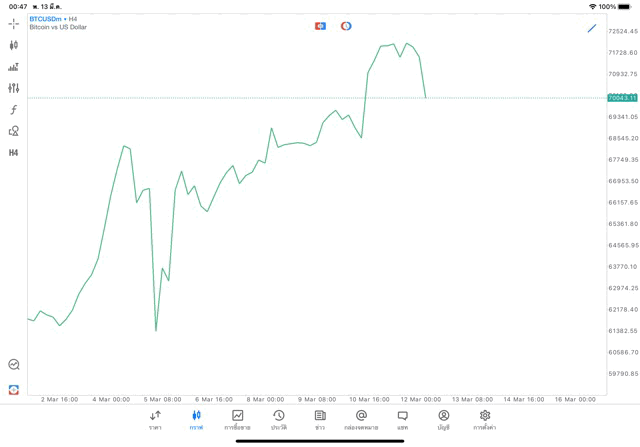Tap the BTCUSDm symbol title
640x447 pixels.
(x=46, y=19)
